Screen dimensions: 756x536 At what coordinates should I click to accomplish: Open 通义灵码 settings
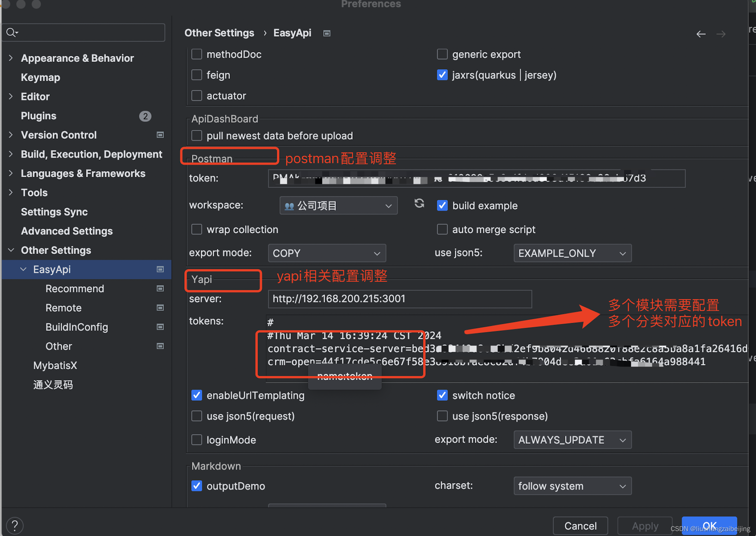[53, 385]
